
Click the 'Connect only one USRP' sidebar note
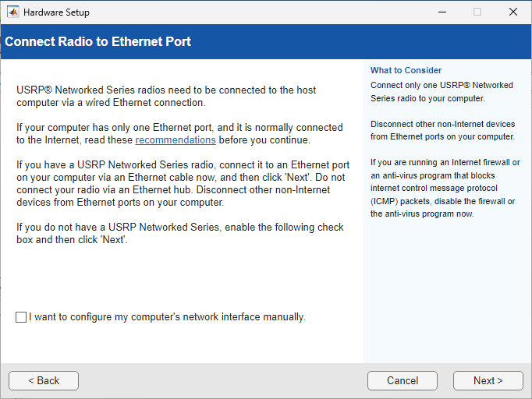(x=442, y=92)
